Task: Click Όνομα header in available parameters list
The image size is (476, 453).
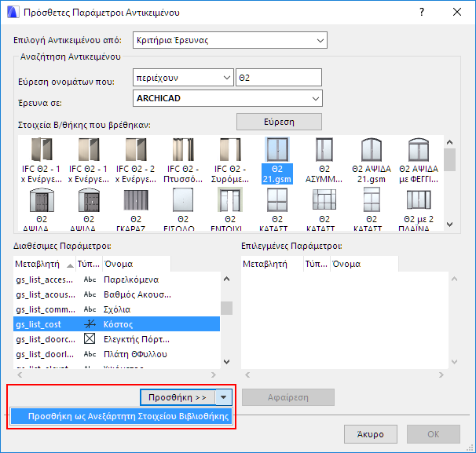Action: pyautogui.click(x=137, y=264)
